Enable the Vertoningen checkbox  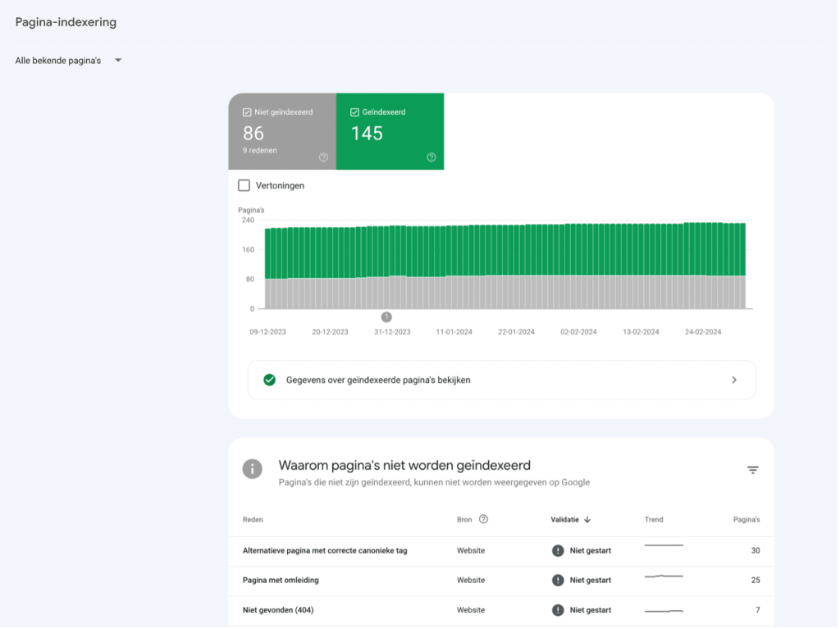244,185
